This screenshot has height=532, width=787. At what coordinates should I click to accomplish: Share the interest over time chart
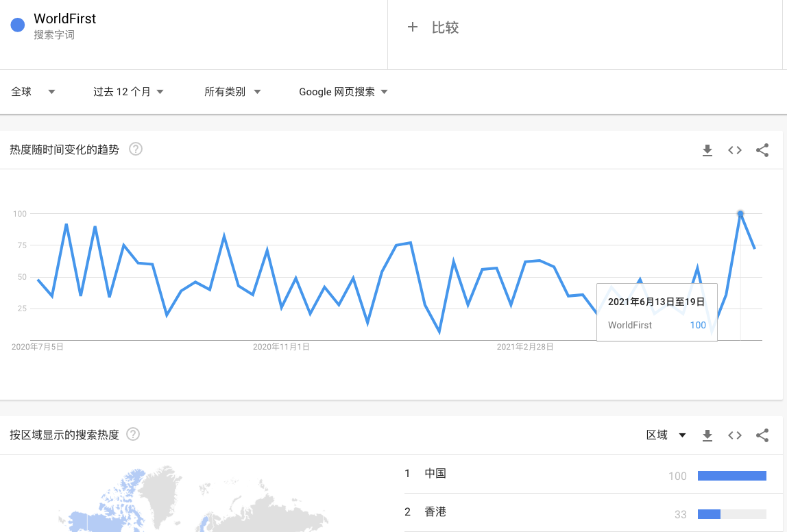point(762,150)
